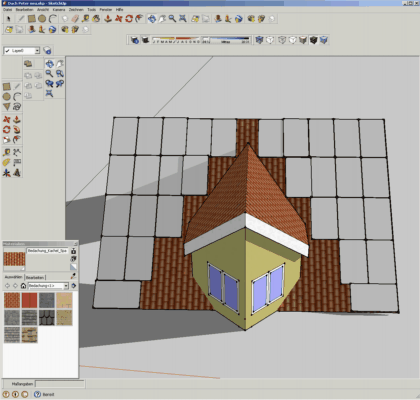
Task: Choose the 3D Text tool
Action: 17,173
